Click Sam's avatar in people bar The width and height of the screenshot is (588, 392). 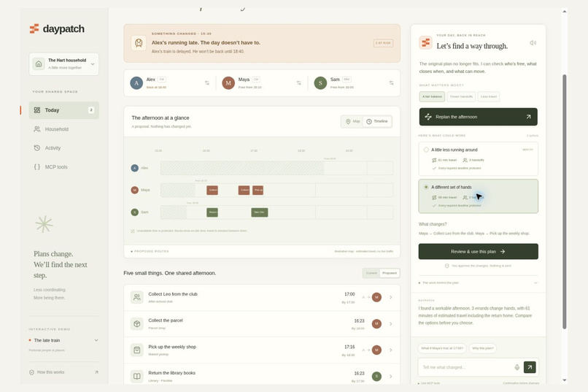pyautogui.click(x=320, y=83)
